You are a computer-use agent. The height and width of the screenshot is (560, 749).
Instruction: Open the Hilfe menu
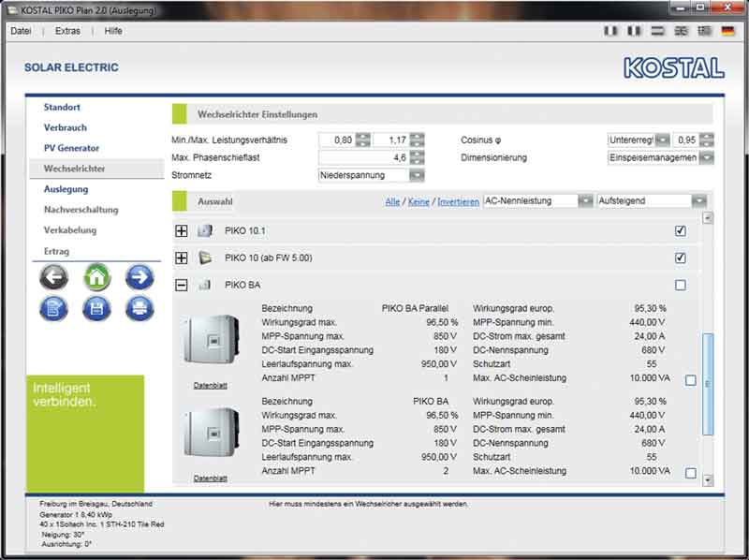[113, 31]
